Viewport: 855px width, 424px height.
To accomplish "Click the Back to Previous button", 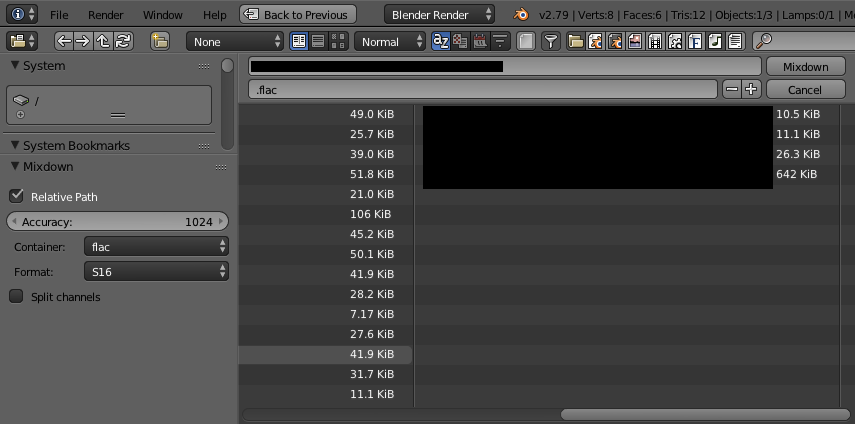I will [298, 15].
